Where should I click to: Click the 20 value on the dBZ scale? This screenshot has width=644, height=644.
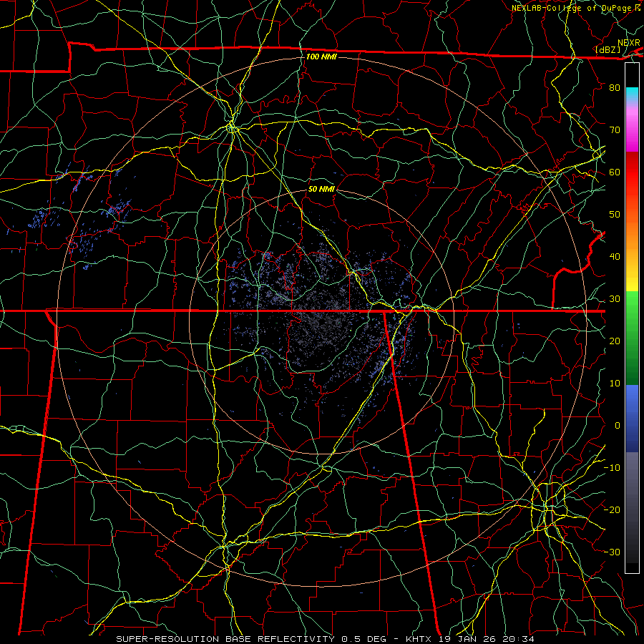point(615,341)
